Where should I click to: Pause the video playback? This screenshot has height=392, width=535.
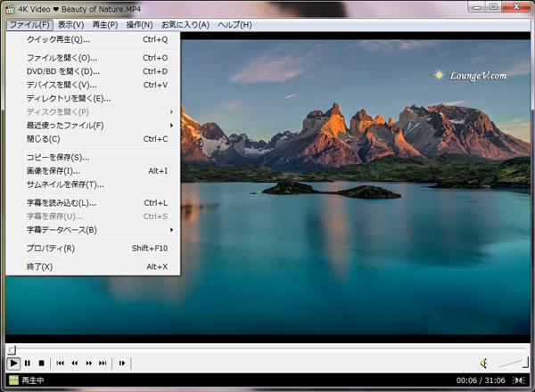tap(28, 363)
